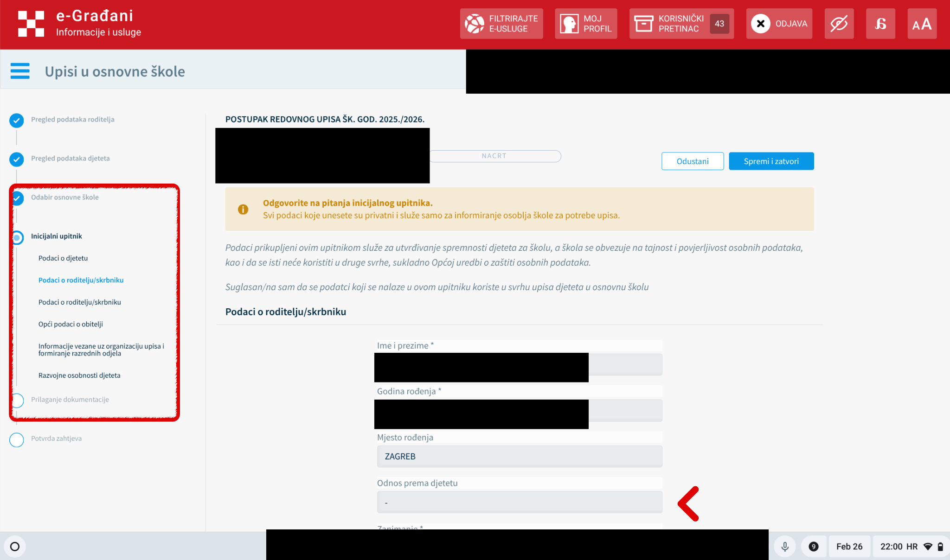The height and width of the screenshot is (560, 950).
Task: Open the hamburger menu icon
Action: pyautogui.click(x=20, y=71)
